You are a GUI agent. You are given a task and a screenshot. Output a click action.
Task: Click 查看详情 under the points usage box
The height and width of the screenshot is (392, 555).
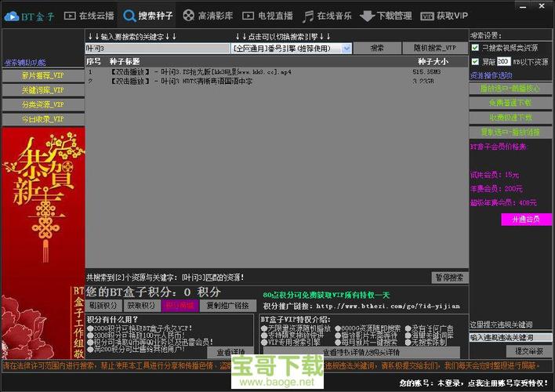click(230, 352)
